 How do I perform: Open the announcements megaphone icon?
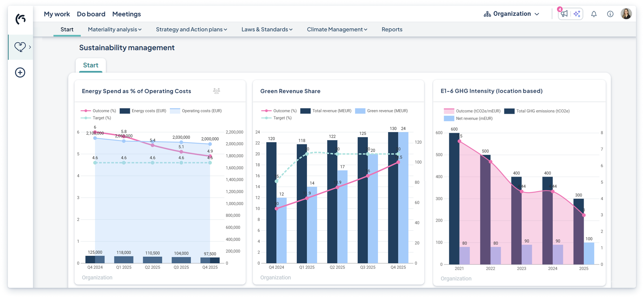[x=564, y=14]
